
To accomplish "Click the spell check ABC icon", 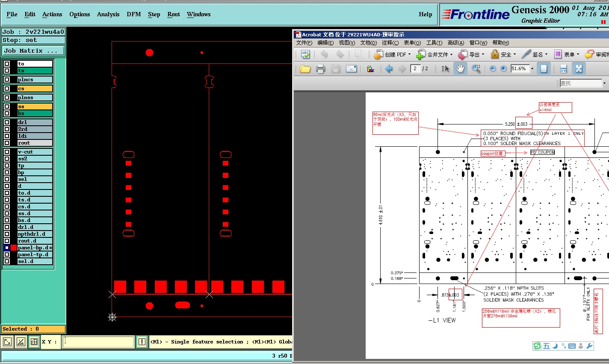I will pos(305,54).
